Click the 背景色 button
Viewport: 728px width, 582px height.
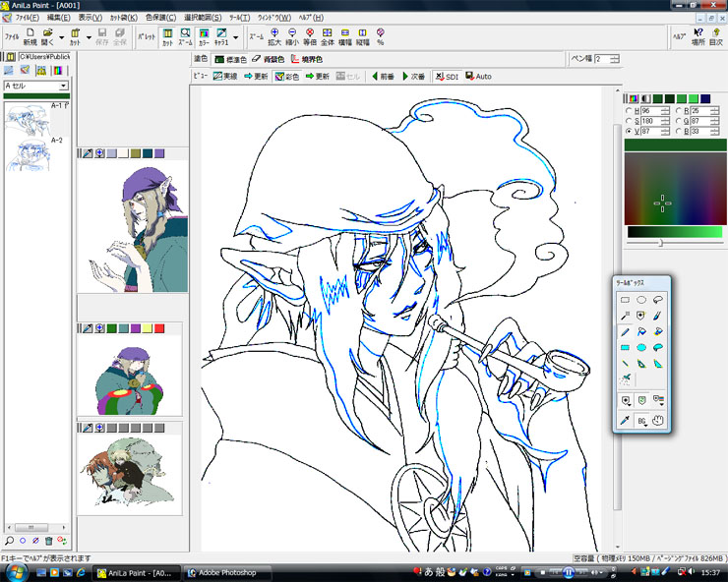(x=268, y=59)
